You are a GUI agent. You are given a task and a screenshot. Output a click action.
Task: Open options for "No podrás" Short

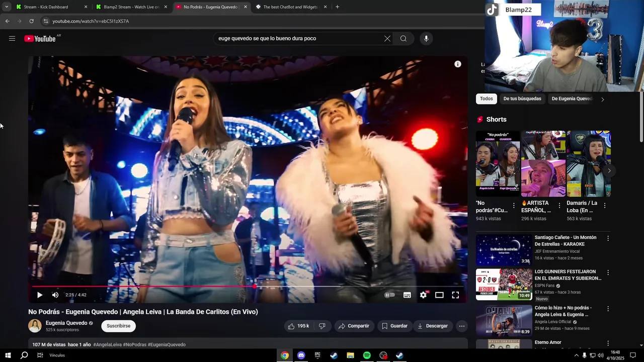pos(514,206)
